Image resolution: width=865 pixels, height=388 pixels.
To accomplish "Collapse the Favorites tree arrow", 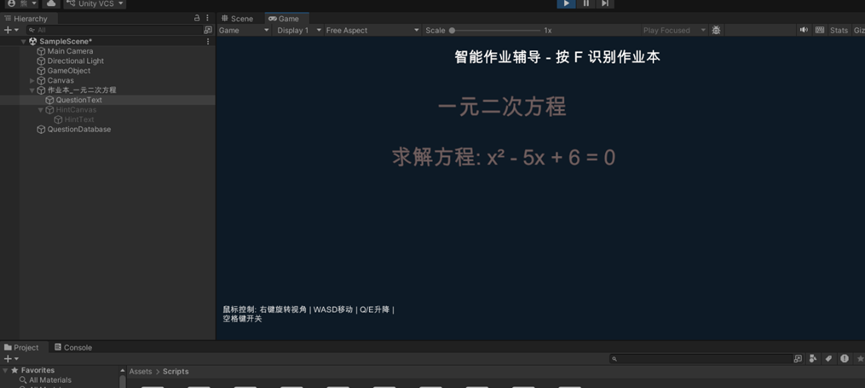I will pos(5,370).
